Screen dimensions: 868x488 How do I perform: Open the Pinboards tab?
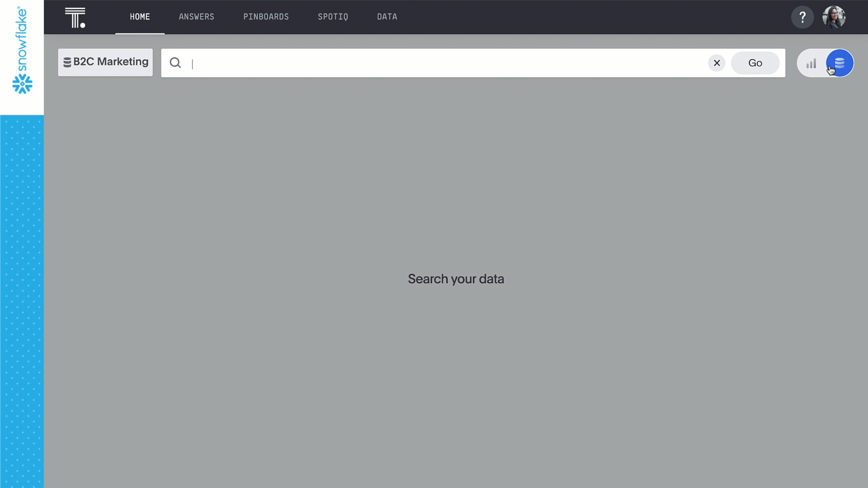tap(266, 17)
